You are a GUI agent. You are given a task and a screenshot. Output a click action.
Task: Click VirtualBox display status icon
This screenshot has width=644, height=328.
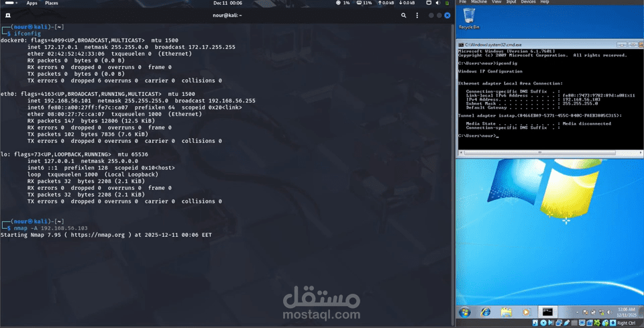click(582, 323)
